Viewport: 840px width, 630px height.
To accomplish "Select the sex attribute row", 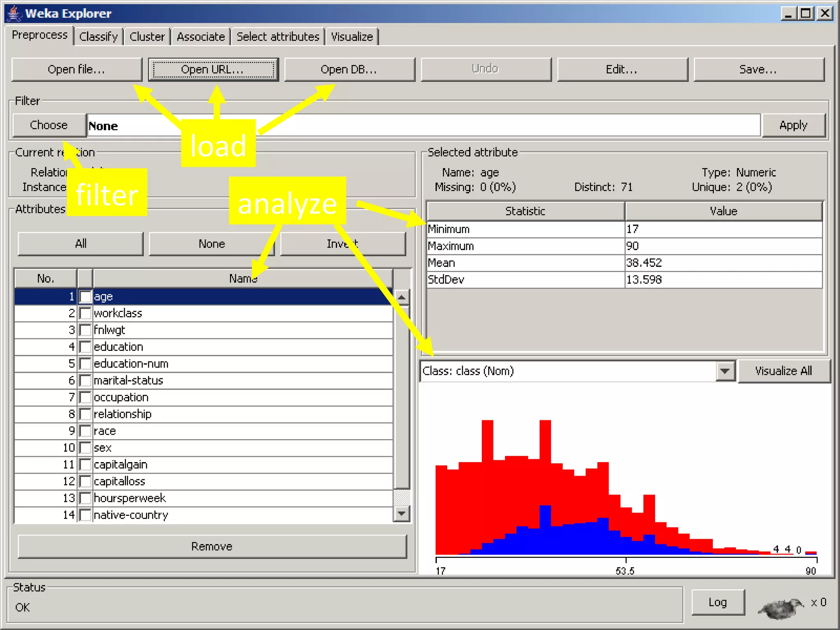I will (203, 448).
